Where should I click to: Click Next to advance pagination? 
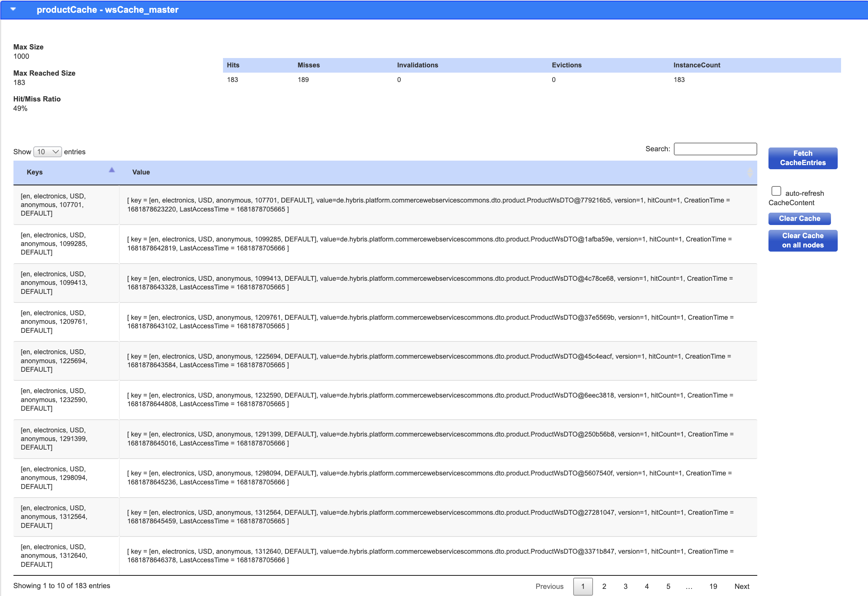click(742, 586)
